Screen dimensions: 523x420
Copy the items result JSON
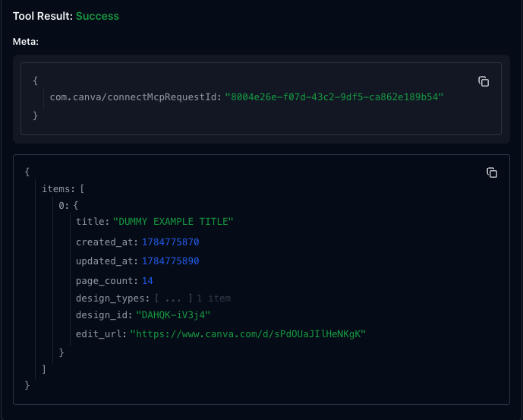[492, 172]
